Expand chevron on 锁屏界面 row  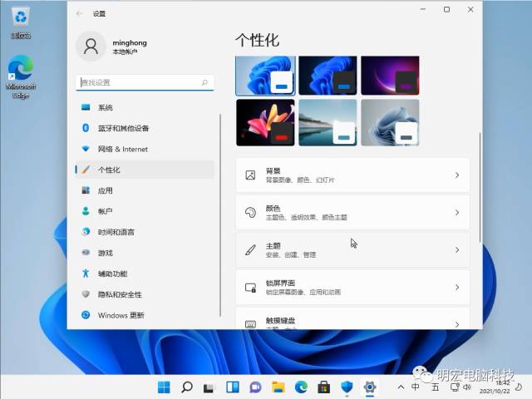click(457, 287)
